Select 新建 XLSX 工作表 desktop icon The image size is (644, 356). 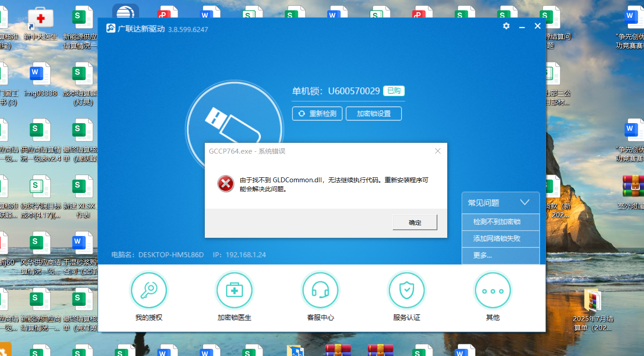(x=81, y=197)
